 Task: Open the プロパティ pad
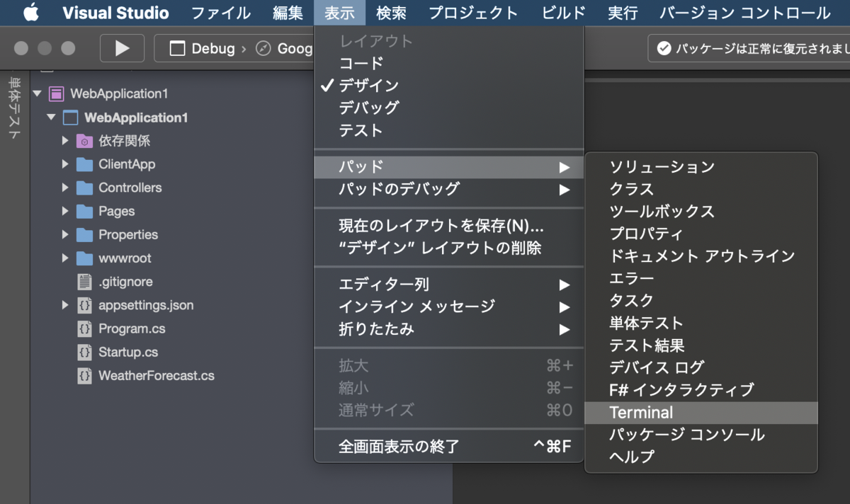[701, 234]
